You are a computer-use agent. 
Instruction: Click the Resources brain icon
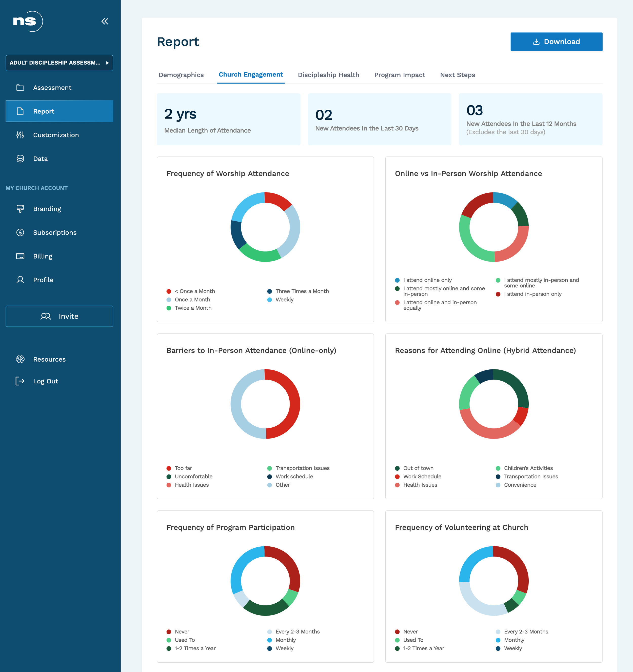click(20, 359)
